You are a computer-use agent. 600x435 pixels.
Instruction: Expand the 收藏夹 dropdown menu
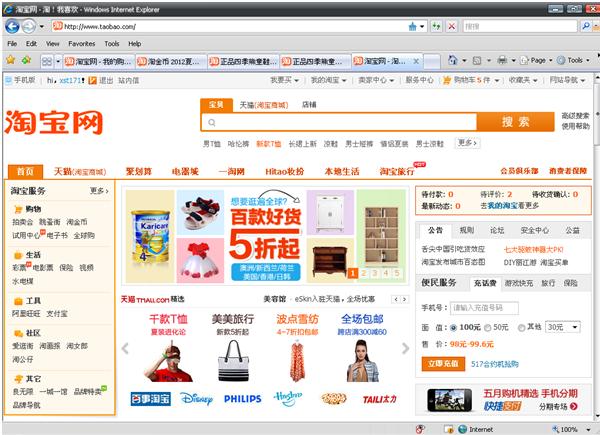click(523, 80)
